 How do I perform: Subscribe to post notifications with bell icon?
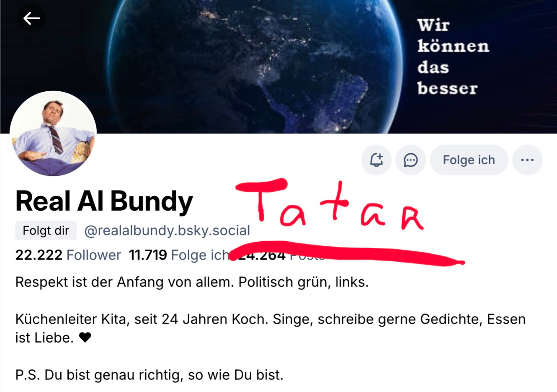[x=376, y=160]
